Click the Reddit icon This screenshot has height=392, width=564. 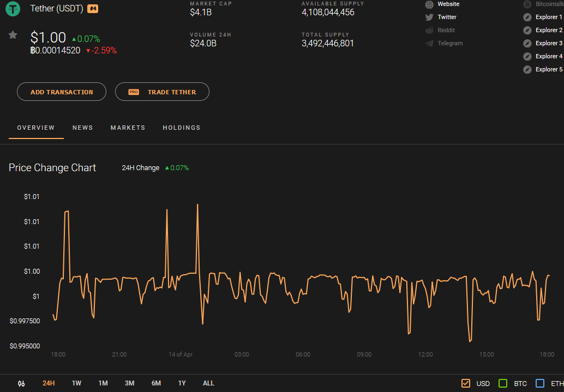(429, 30)
